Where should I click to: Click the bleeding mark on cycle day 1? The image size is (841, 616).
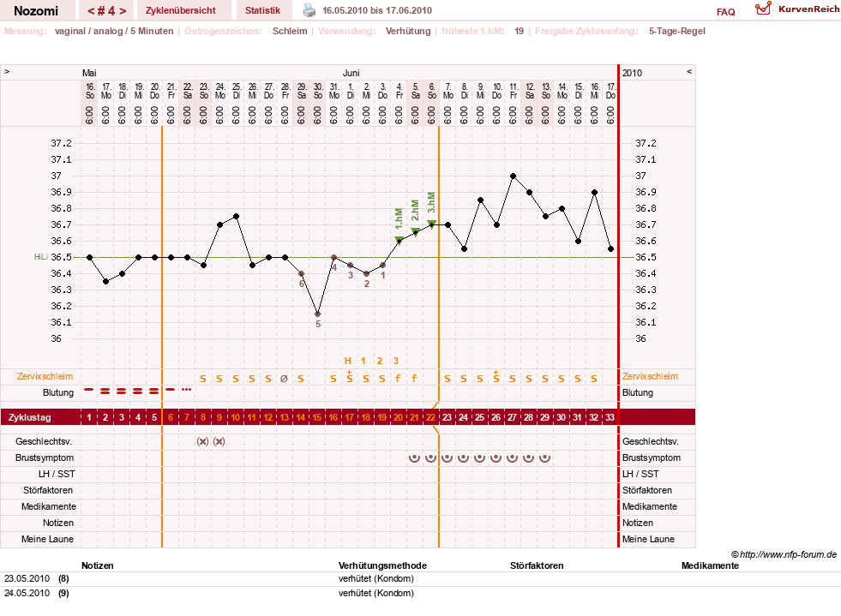pos(89,390)
